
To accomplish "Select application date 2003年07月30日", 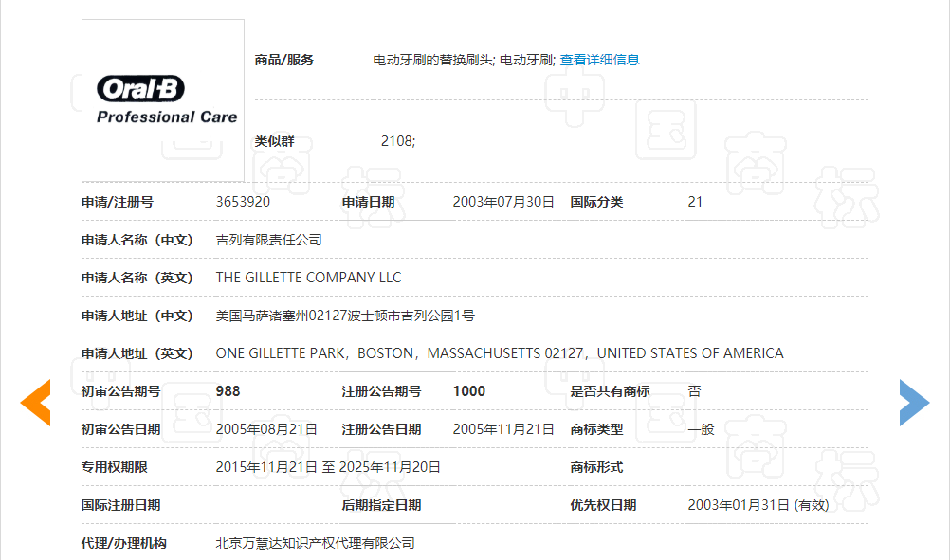I will click(x=503, y=202).
